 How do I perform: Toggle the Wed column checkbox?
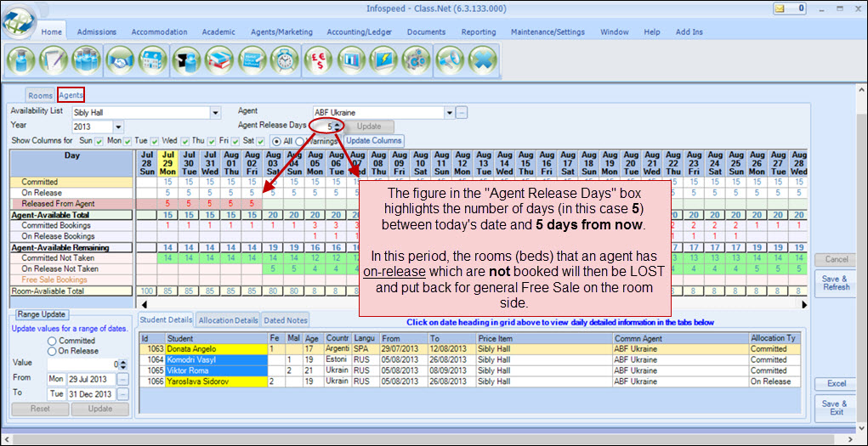(x=184, y=140)
